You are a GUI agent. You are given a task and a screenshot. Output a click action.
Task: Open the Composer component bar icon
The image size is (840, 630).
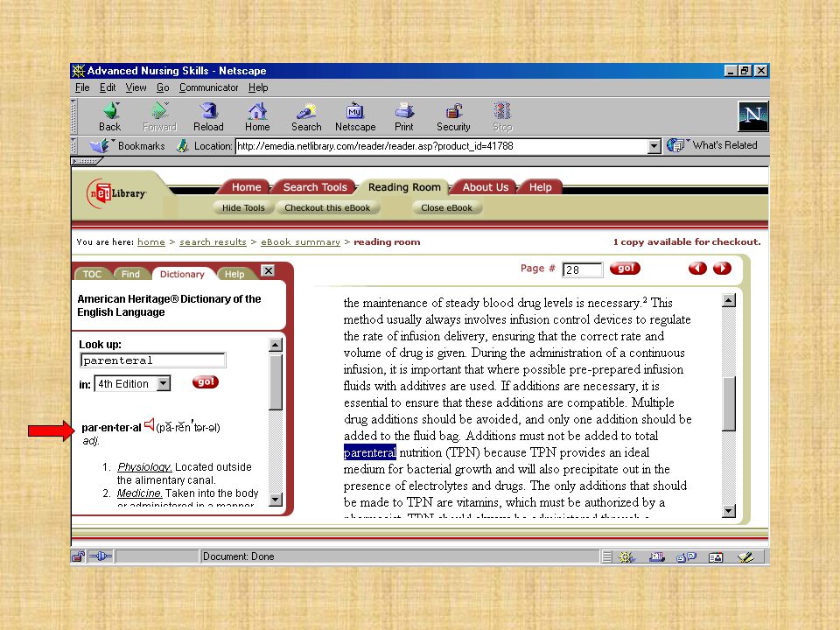coord(745,557)
